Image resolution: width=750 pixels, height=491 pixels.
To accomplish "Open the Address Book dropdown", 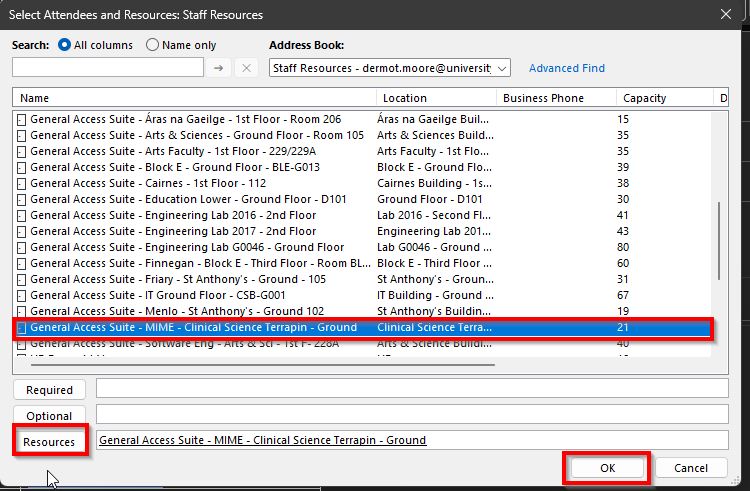I will click(x=502, y=68).
